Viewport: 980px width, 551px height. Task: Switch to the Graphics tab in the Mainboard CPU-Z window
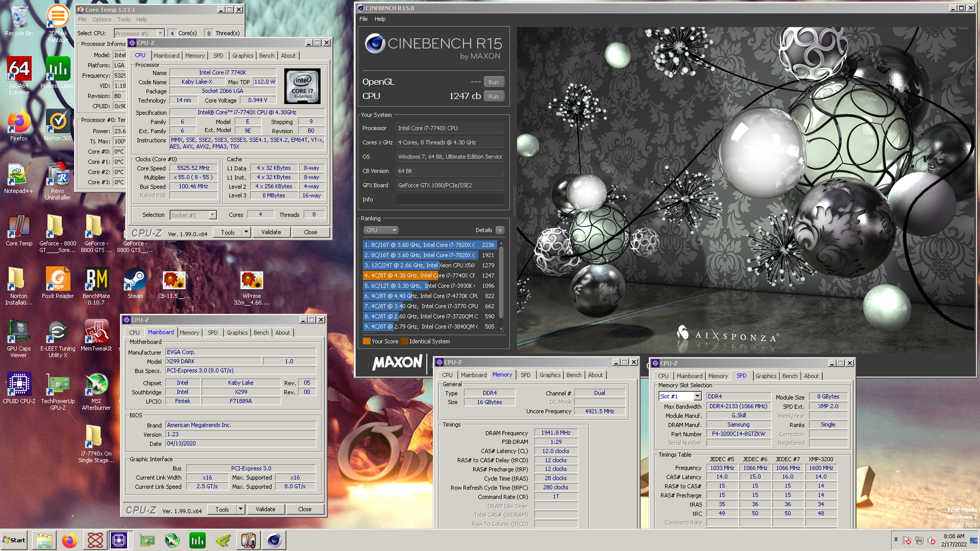tap(237, 333)
